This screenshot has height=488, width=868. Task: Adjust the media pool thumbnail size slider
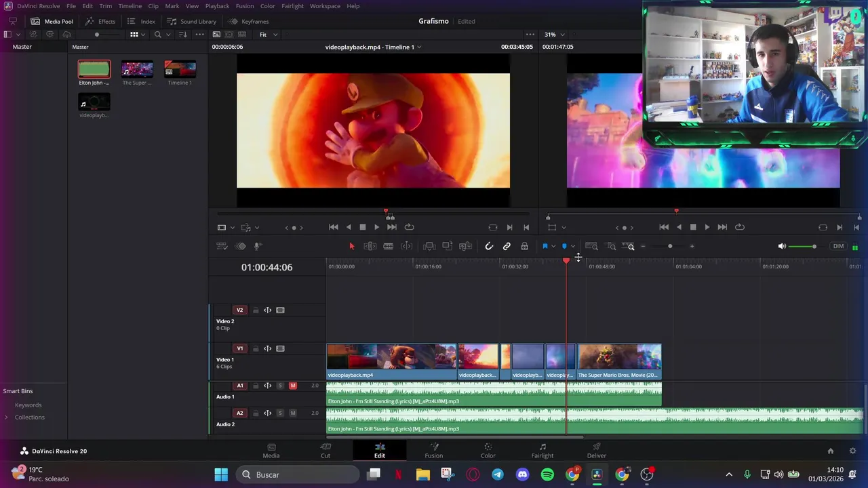click(97, 35)
